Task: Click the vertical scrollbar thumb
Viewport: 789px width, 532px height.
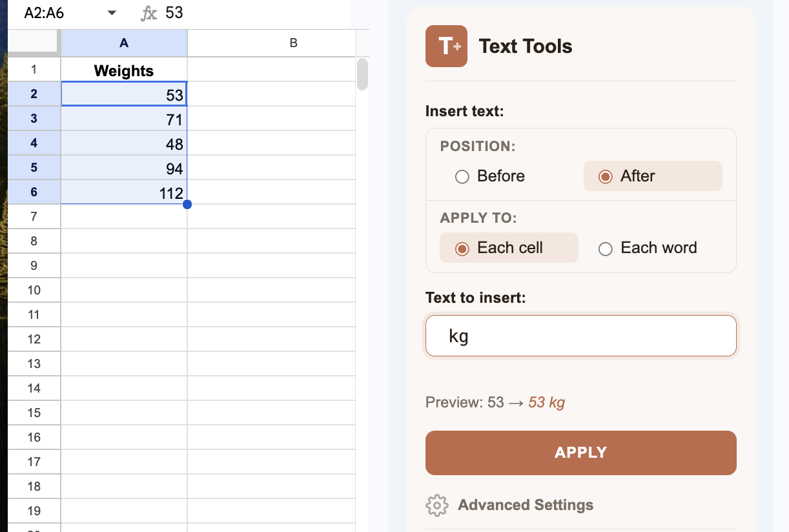Action: pyautogui.click(x=362, y=74)
